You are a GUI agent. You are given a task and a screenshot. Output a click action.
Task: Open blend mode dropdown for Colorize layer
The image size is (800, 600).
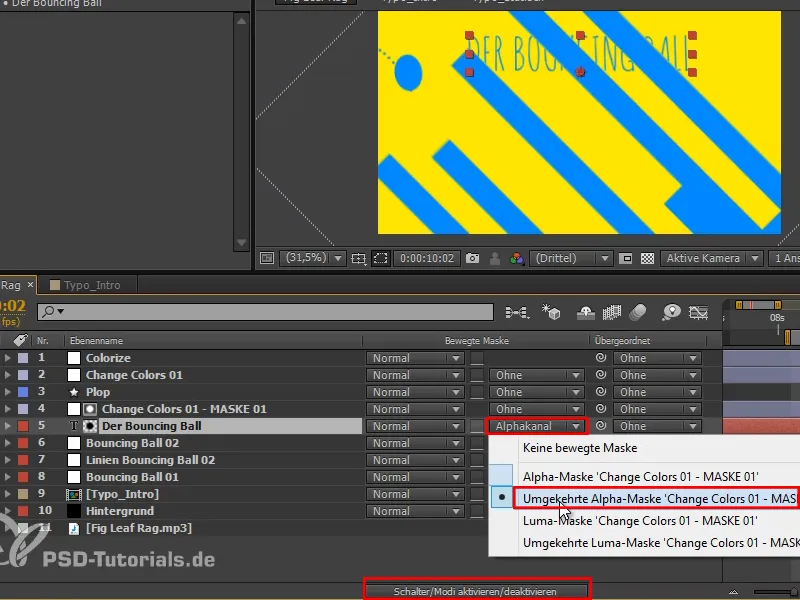[x=415, y=358]
